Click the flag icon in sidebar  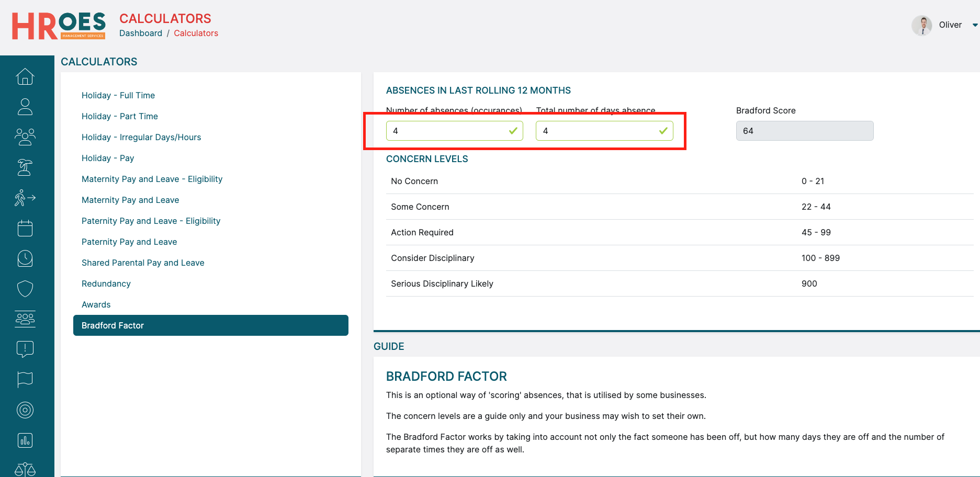pos(25,380)
